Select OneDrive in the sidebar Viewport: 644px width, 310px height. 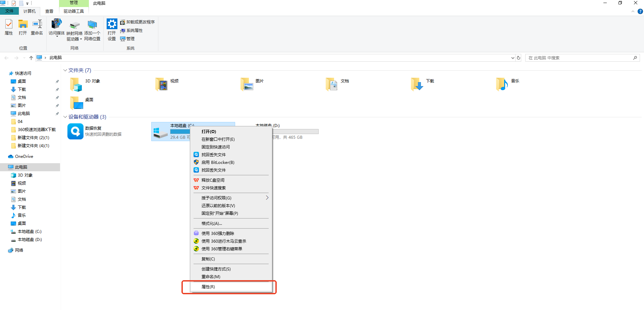tap(23, 156)
